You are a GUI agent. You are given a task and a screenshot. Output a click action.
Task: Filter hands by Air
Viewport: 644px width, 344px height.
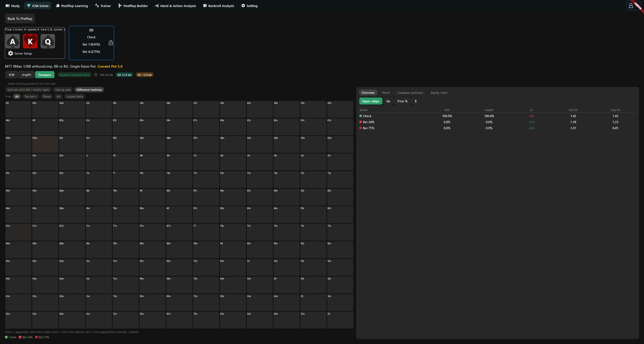[x=59, y=96]
